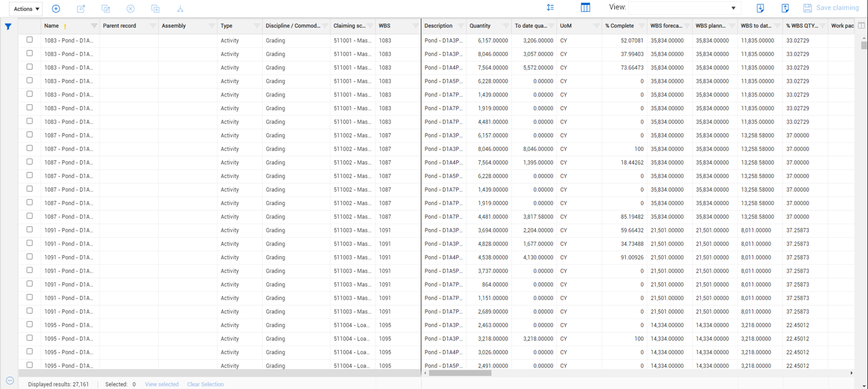Open the Name column filter menu

(94, 26)
